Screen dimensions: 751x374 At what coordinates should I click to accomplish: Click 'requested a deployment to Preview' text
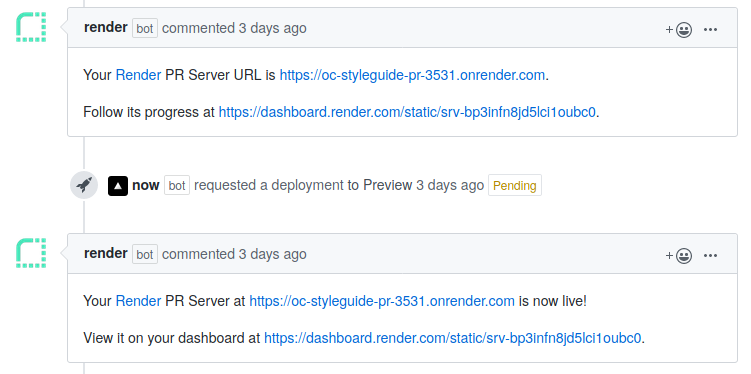303,185
